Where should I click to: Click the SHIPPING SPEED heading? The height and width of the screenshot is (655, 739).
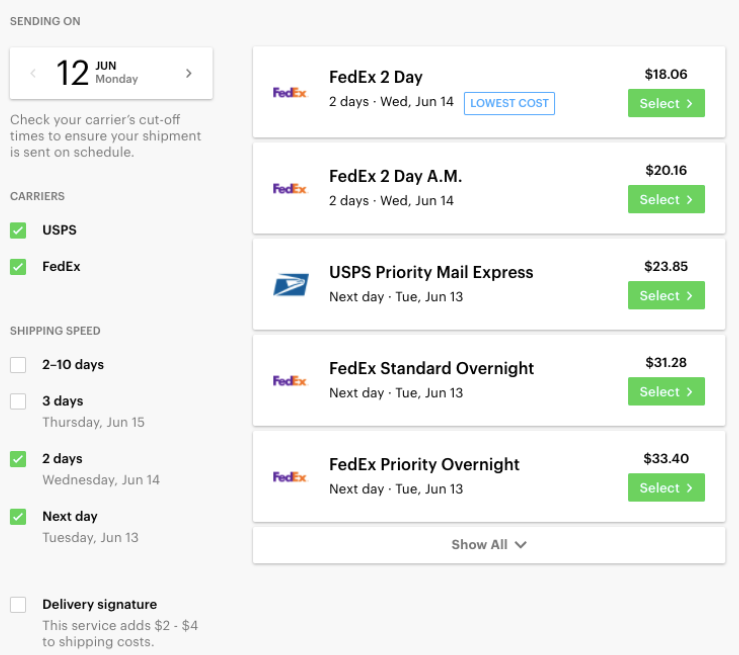(55, 331)
